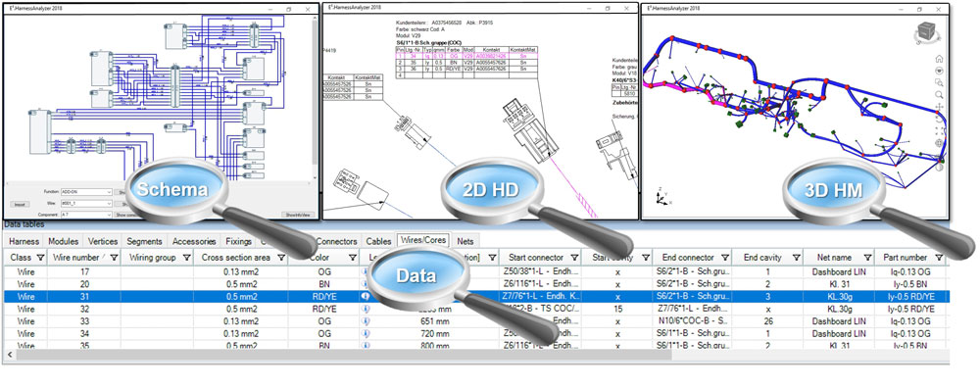Viewport: 980px width, 389px height.
Task: Click end cavity value 15 in wire 32 row
Action: [x=617, y=309]
